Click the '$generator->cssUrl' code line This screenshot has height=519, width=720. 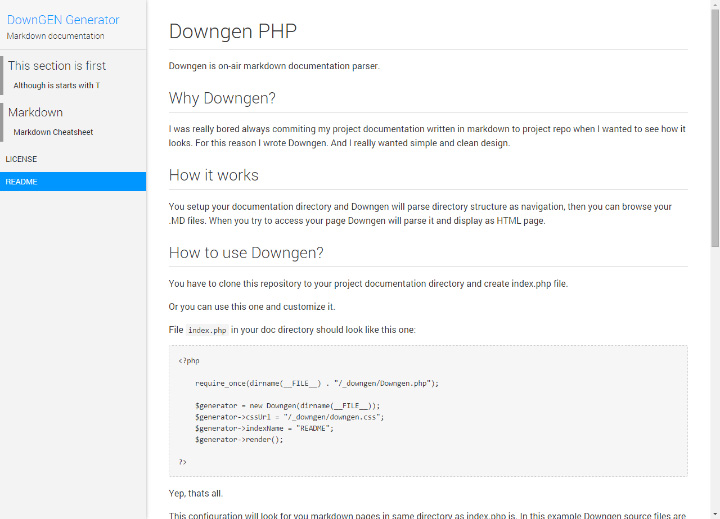[x=289, y=417]
